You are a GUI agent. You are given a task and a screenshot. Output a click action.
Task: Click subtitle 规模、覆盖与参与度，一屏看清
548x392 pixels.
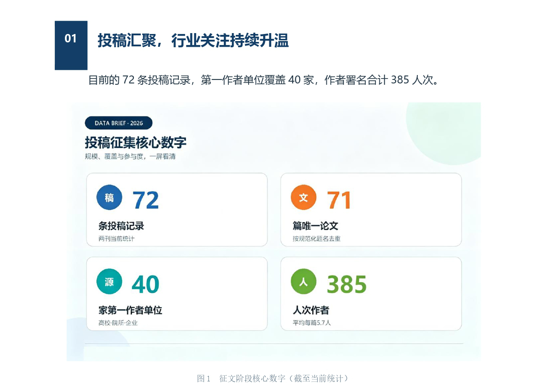pos(130,156)
